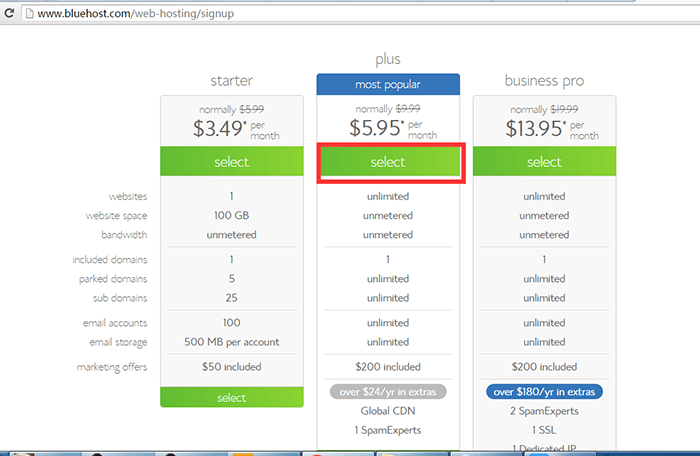The height and width of the screenshot is (456, 700).
Task: Click the 'most popular' blue banner
Action: pyautogui.click(x=388, y=84)
